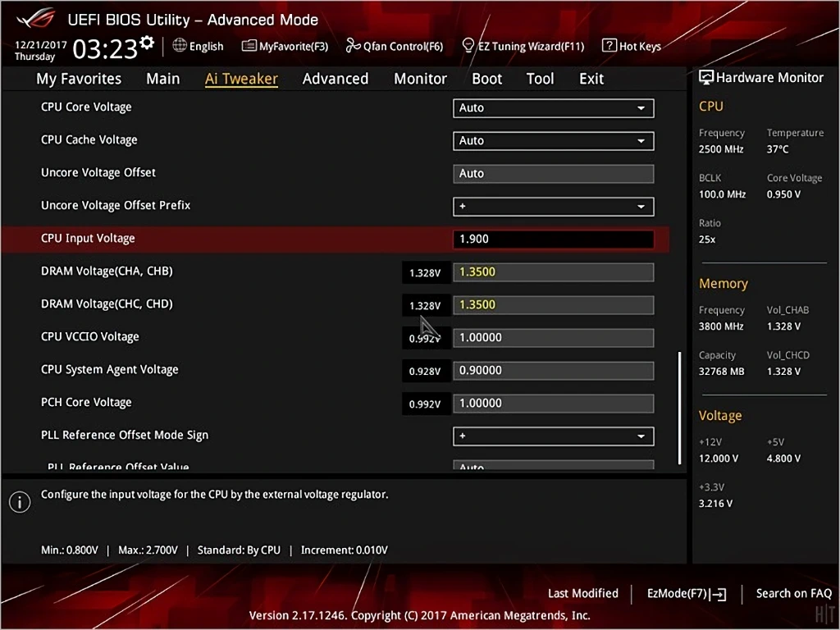Image resolution: width=840 pixels, height=630 pixels.
Task: Switch to the My Favorites tab
Action: coord(79,79)
